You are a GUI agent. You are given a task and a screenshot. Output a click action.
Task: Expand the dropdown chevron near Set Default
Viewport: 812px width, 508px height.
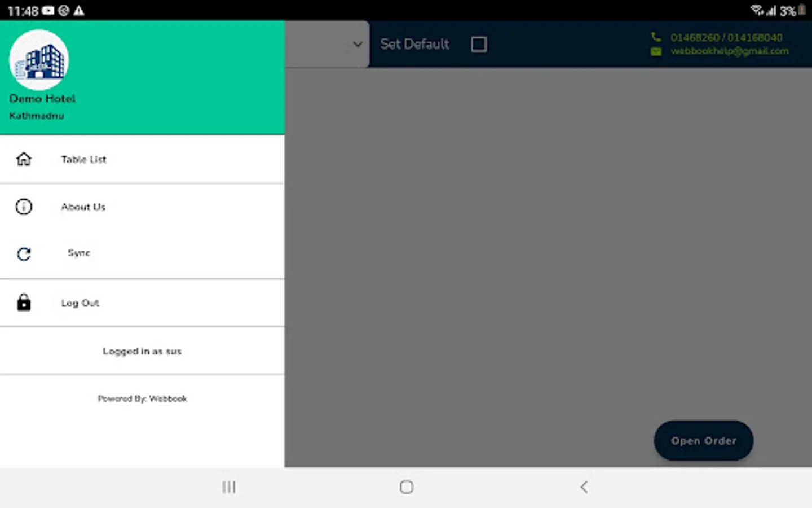pos(357,44)
